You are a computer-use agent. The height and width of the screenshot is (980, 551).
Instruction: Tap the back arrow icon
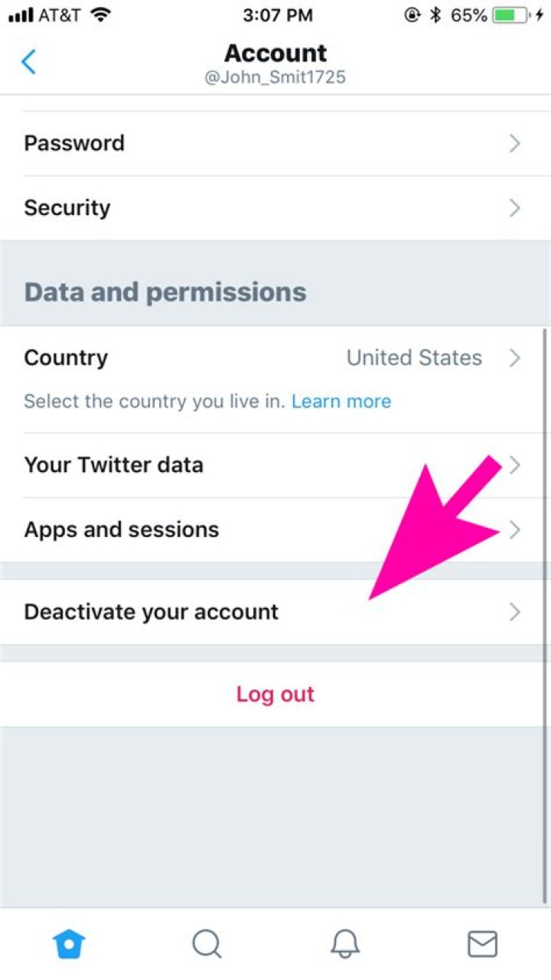[x=29, y=61]
